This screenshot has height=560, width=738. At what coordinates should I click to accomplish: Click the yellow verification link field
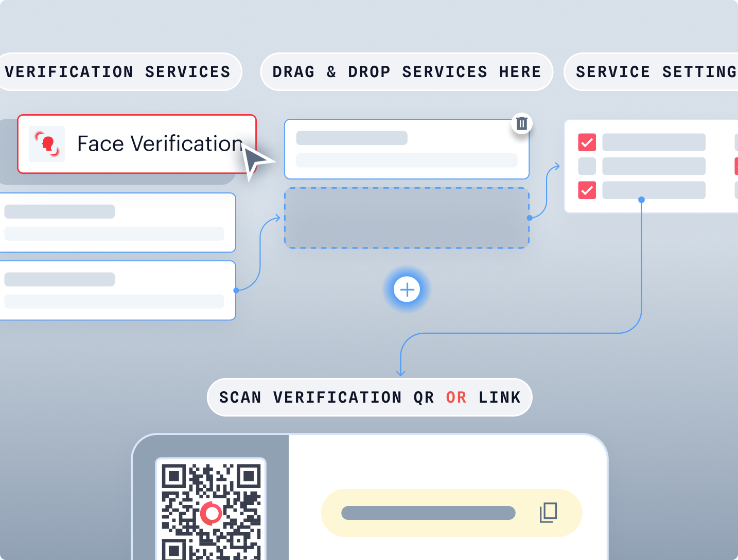[x=451, y=513]
